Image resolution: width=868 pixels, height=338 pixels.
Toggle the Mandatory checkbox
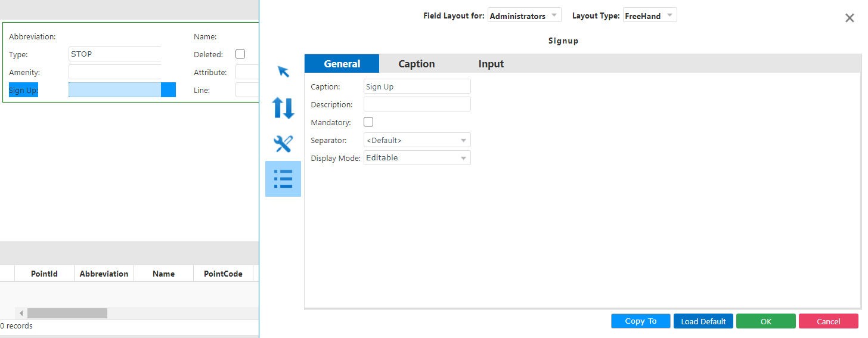pyautogui.click(x=368, y=122)
